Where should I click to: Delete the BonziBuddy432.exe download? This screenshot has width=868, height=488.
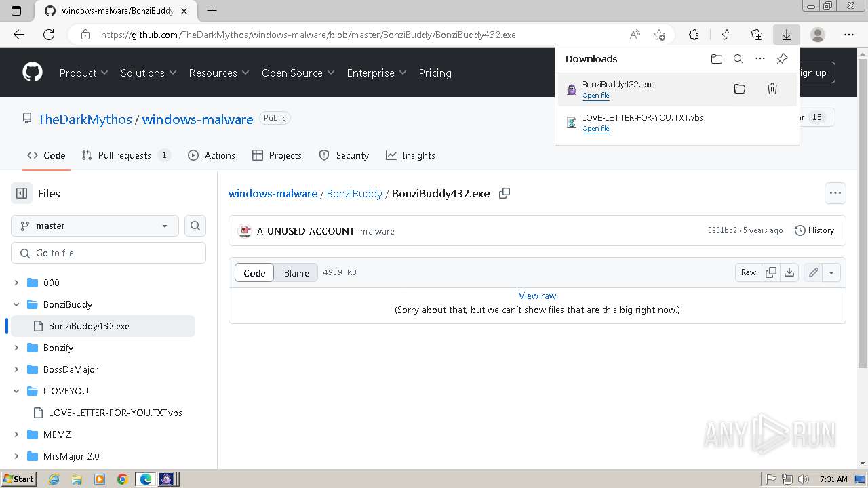tap(772, 89)
